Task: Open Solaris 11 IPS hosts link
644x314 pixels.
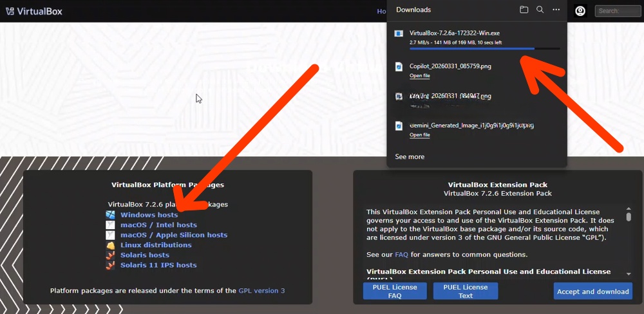Action: [x=158, y=265]
